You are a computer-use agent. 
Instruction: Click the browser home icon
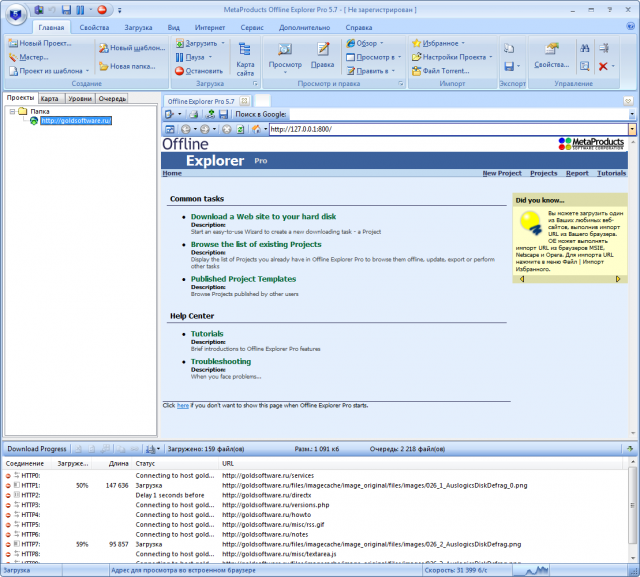coord(256,129)
